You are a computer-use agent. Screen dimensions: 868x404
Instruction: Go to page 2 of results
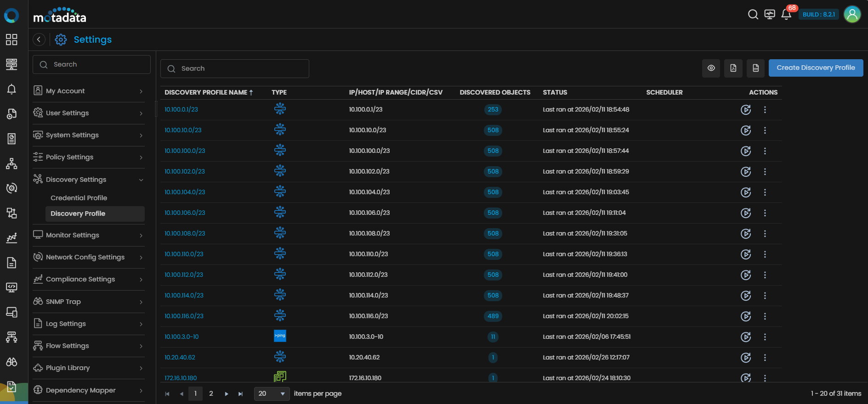pos(211,394)
